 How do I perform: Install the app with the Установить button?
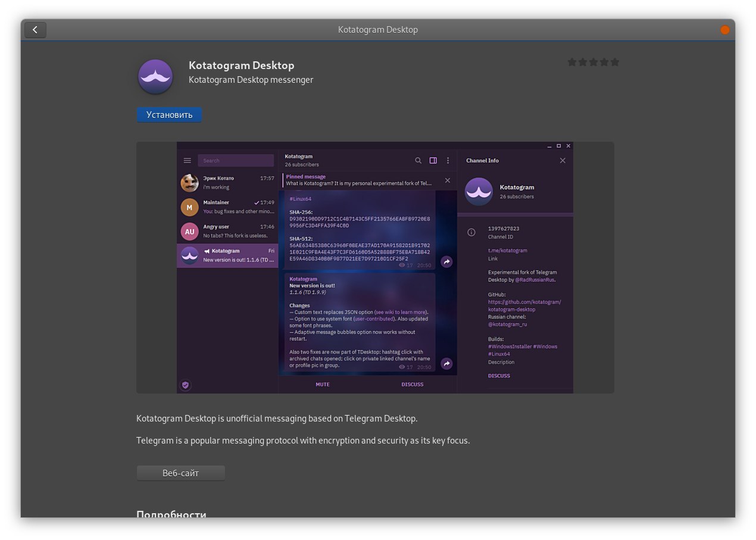point(170,114)
